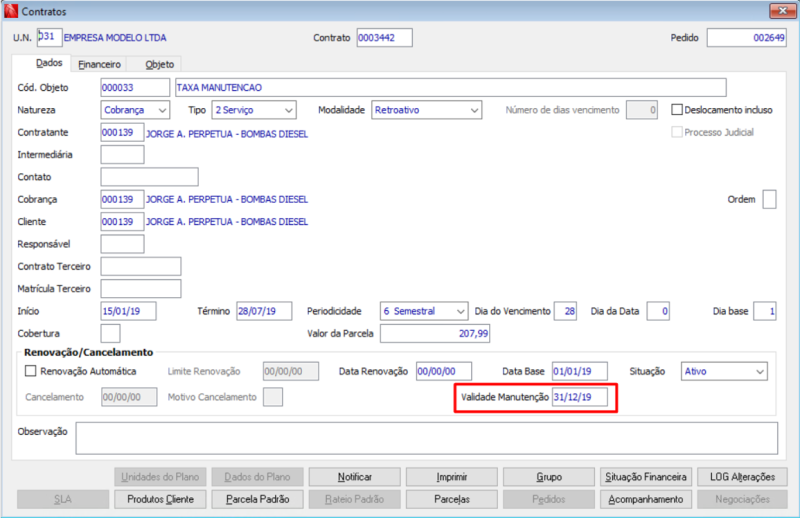Screen dimensions: 800x518
Task: Click the Pedido field 002649
Action: point(746,38)
